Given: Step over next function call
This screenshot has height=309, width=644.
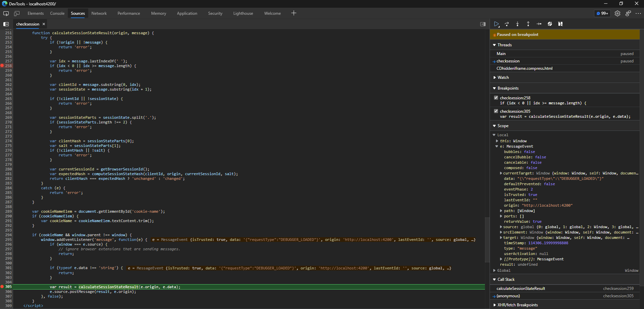Looking at the screenshot, I should click(x=507, y=24).
